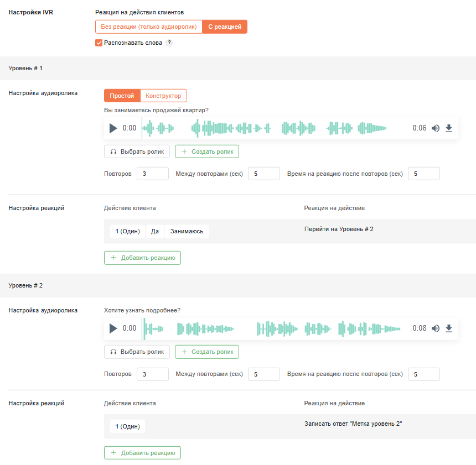Mute volume on Level 1 audio player
This screenshot has width=476, height=465.
pyautogui.click(x=436, y=128)
